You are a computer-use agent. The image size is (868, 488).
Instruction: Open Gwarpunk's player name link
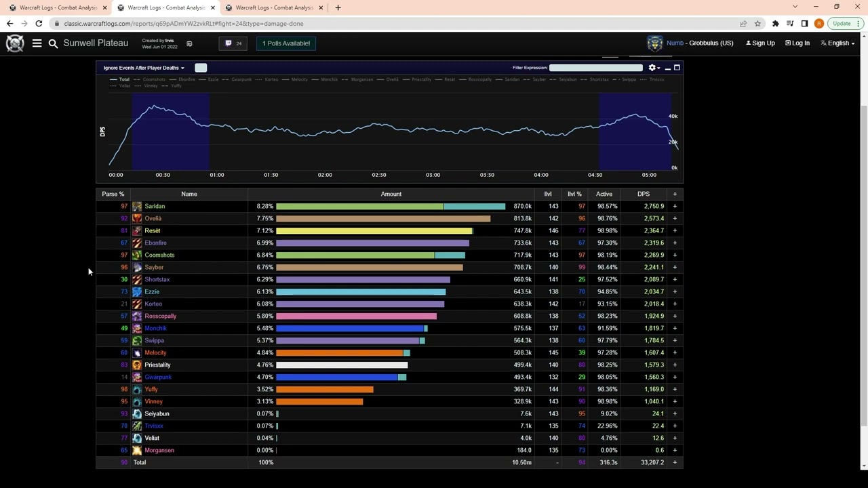click(158, 377)
